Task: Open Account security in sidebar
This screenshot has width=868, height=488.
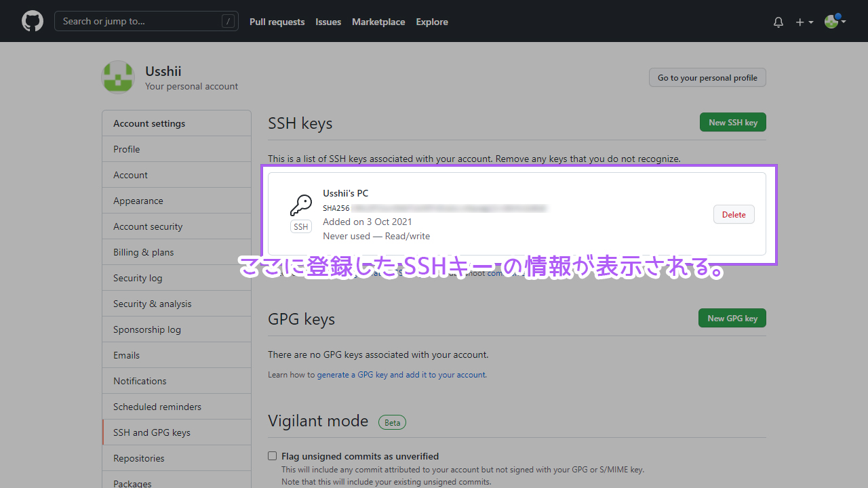Action: (x=176, y=226)
